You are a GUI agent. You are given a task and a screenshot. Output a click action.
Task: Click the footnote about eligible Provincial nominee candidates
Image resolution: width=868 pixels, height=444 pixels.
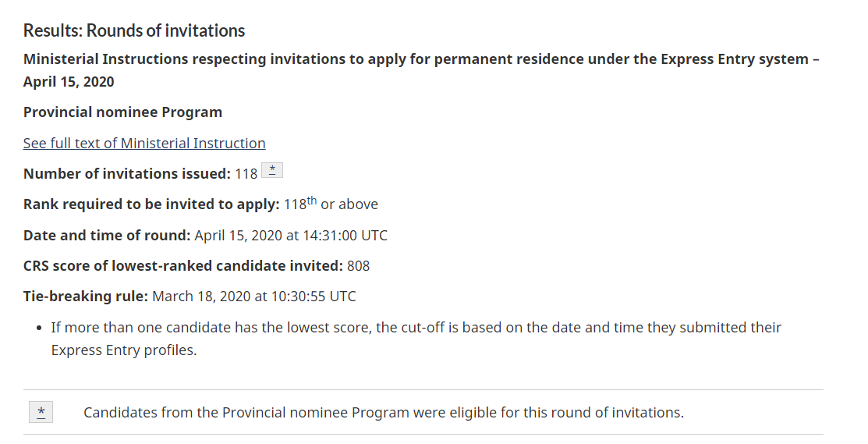click(383, 412)
